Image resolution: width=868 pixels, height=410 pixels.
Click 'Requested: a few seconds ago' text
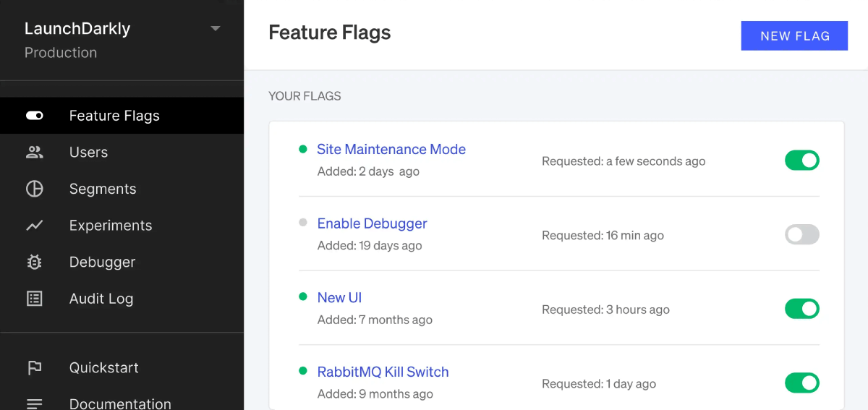click(x=624, y=161)
